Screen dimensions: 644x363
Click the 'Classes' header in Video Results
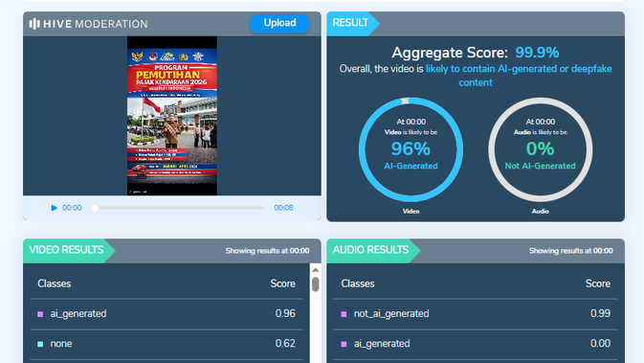55,284
